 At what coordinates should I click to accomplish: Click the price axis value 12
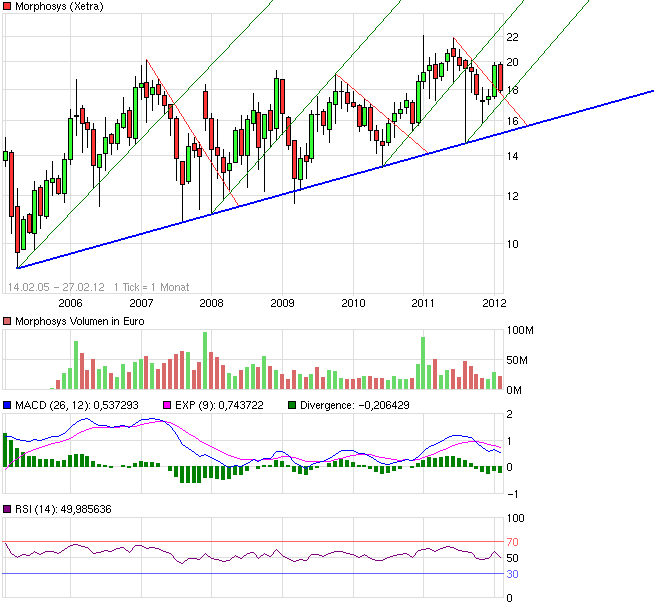(x=512, y=196)
